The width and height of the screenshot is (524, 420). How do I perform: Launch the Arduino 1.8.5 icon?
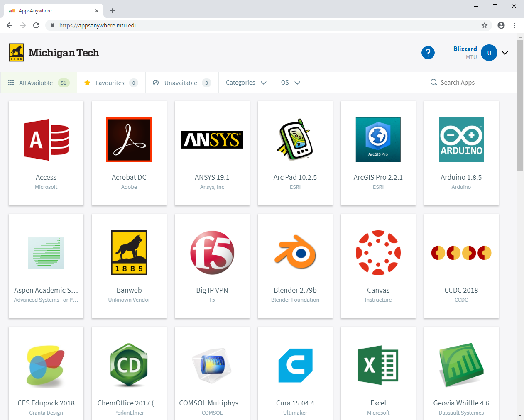tap(461, 140)
